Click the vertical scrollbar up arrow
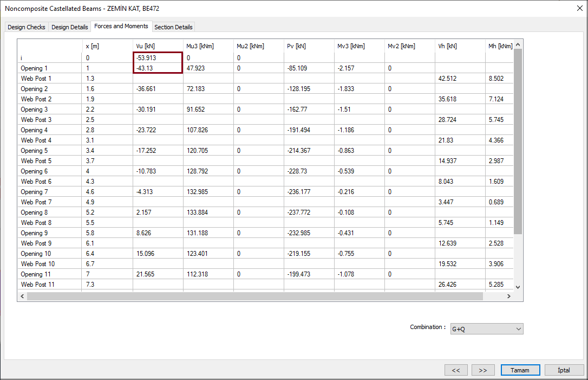Viewport: 588px width, 380px height. (x=518, y=44)
